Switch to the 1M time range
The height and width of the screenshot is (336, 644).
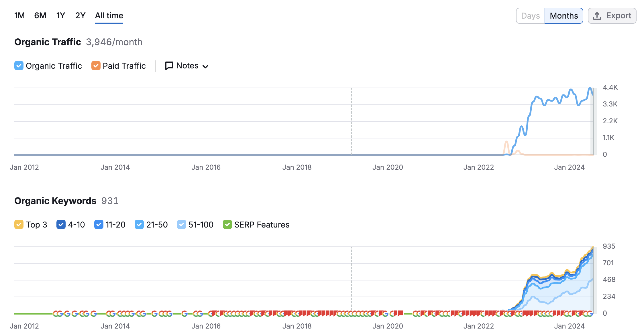(x=19, y=15)
